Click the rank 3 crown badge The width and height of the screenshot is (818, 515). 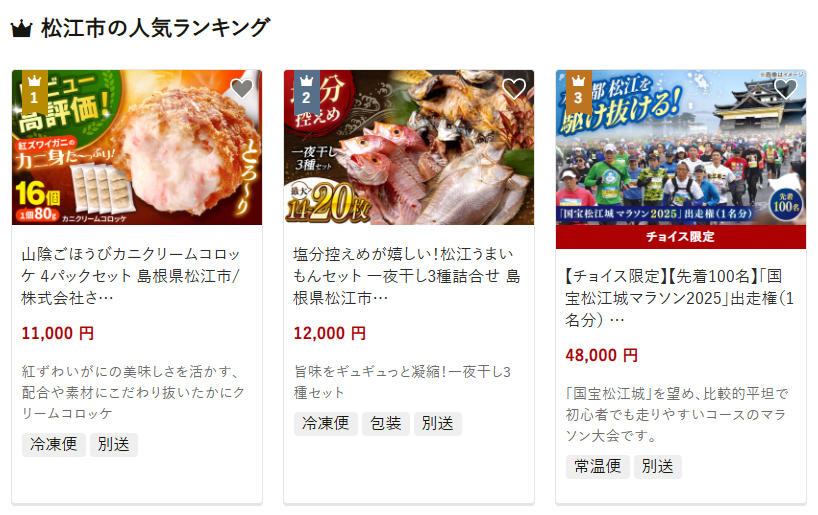[579, 92]
